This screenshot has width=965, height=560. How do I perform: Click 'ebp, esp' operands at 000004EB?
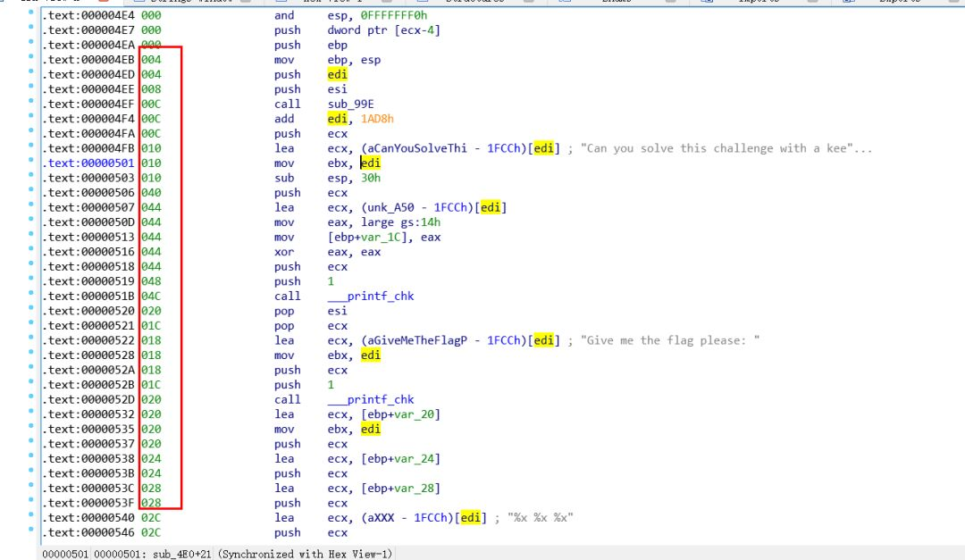point(354,60)
